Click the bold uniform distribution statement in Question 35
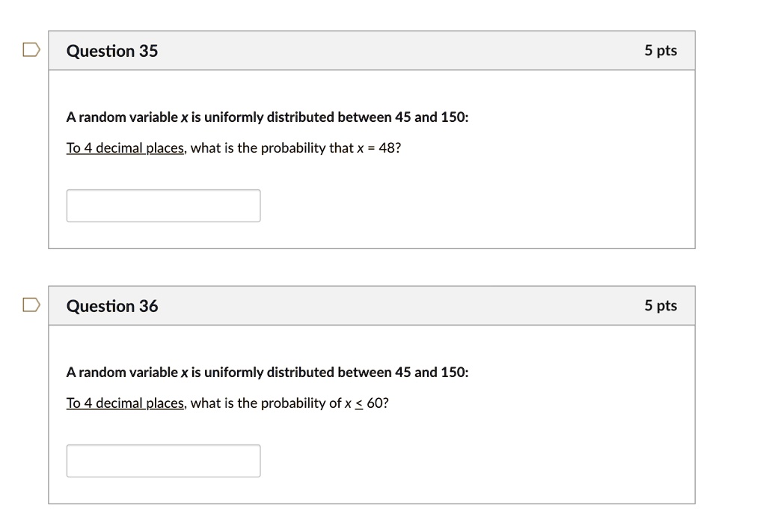Viewport: 766px width, 532px height. [267, 117]
